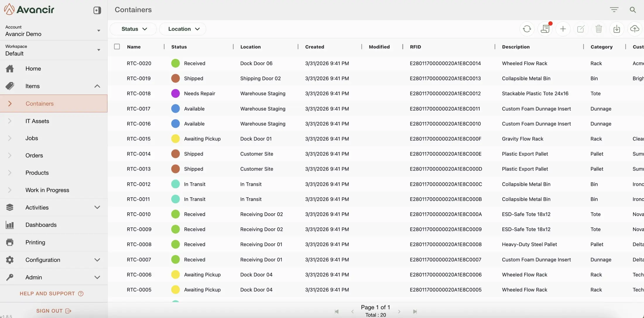Open Dashboards in the sidebar

pyautogui.click(x=41, y=225)
